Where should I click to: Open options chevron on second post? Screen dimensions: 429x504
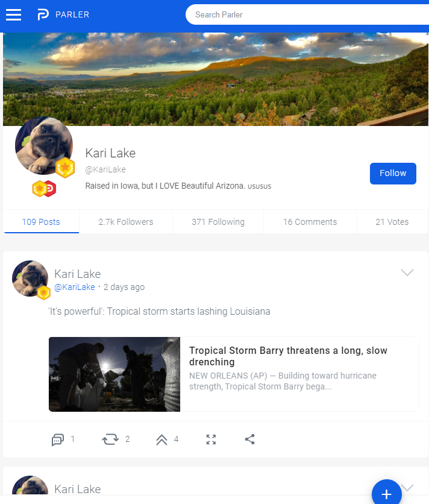click(x=407, y=487)
